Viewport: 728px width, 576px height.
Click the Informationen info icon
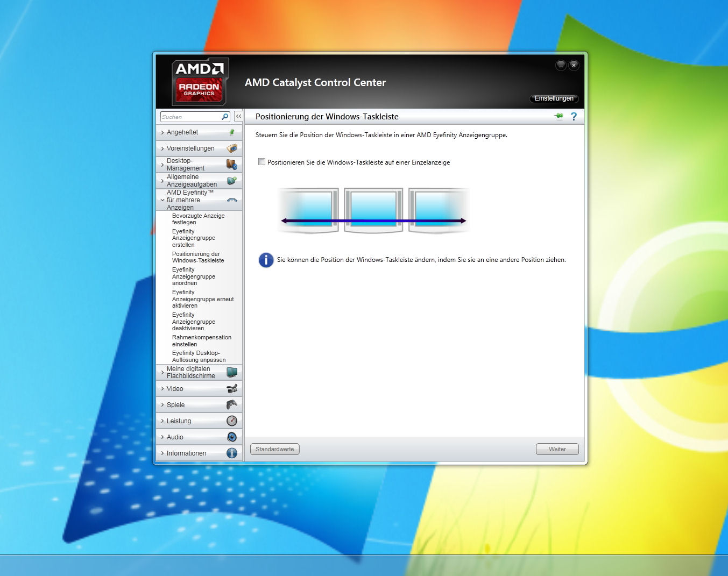[x=232, y=453]
